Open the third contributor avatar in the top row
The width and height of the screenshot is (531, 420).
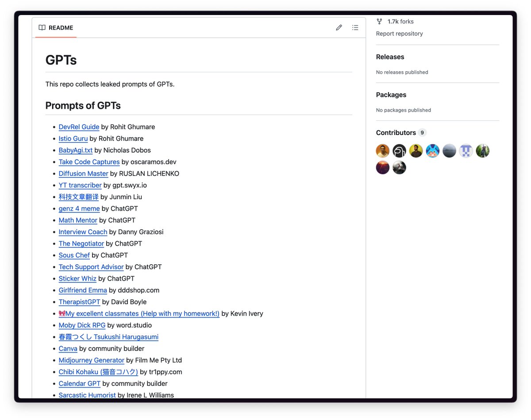pyautogui.click(x=416, y=151)
